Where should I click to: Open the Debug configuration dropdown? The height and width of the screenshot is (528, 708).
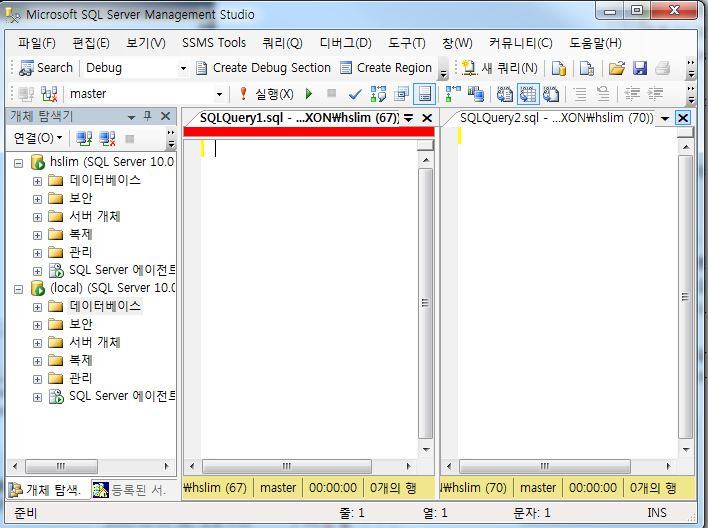(183, 69)
